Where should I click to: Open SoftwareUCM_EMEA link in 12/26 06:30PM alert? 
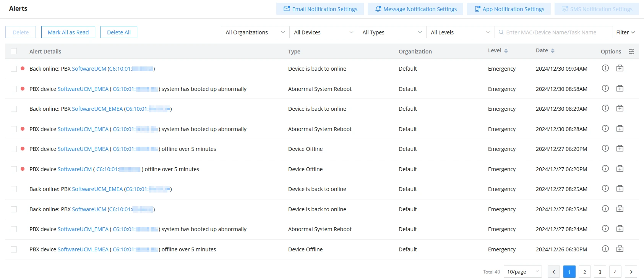coord(83,249)
